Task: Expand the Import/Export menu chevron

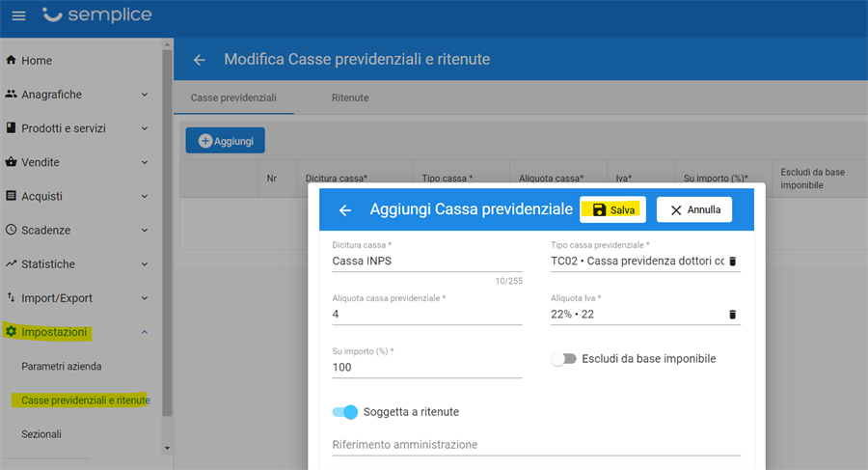Action: click(x=145, y=298)
